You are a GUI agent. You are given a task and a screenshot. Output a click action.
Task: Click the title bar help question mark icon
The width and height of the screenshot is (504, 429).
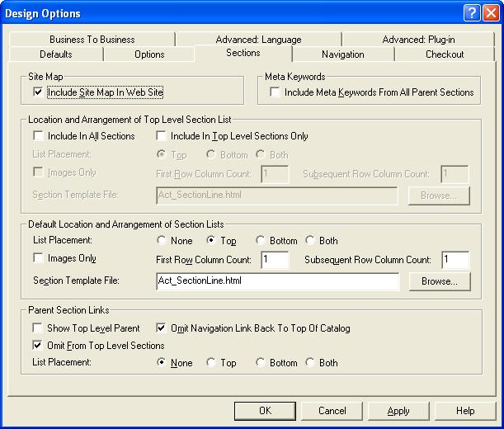point(470,12)
